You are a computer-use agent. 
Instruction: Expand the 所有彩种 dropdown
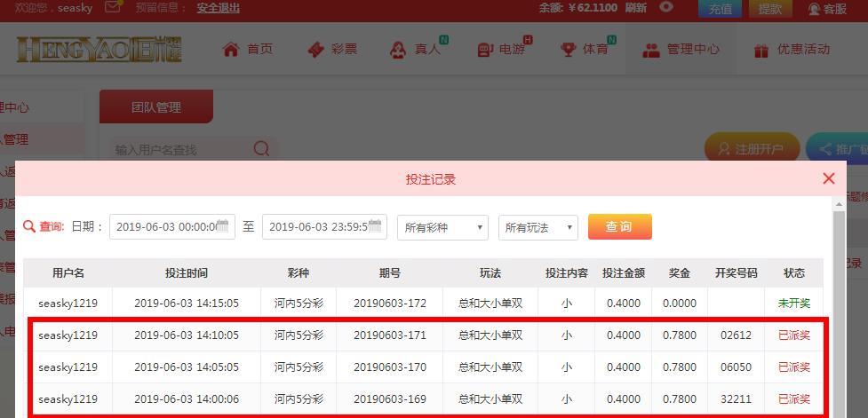(442, 227)
